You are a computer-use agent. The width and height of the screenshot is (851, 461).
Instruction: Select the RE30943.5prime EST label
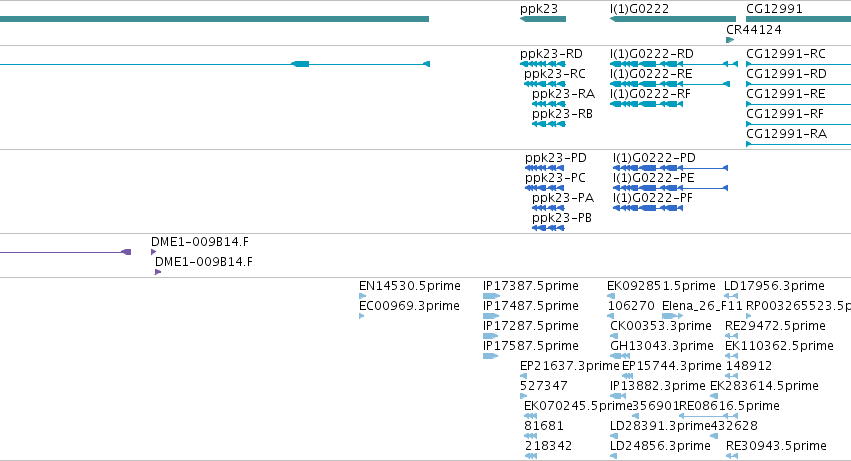click(x=776, y=446)
